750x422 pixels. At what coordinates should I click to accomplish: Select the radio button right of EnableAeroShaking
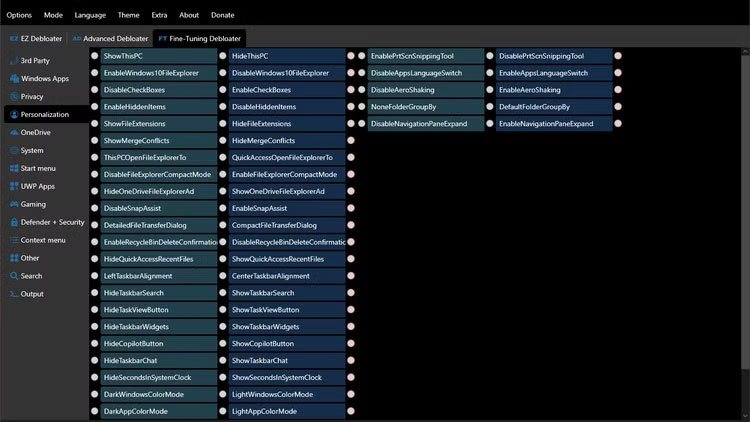pos(618,90)
